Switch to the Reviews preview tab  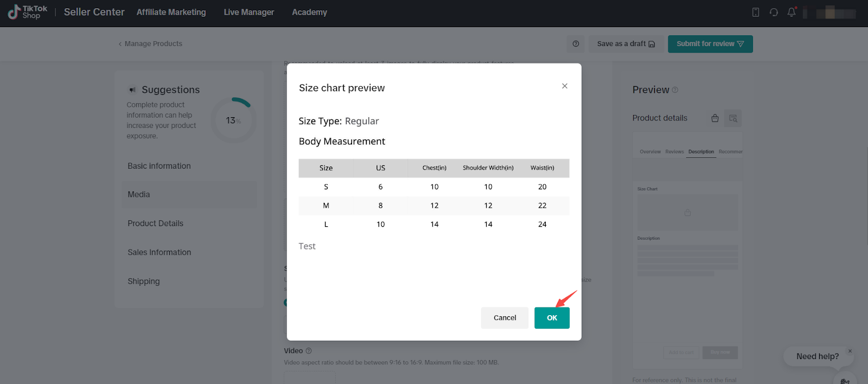click(x=674, y=152)
